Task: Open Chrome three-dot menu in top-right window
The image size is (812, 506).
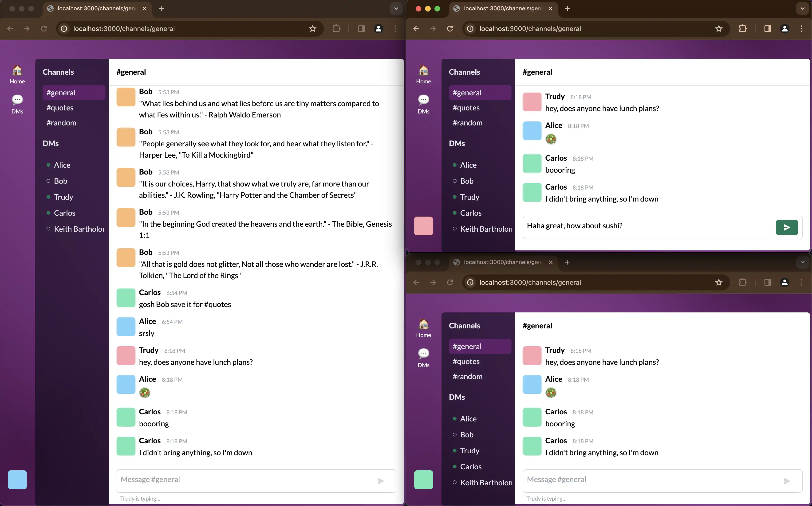Action: point(801,28)
